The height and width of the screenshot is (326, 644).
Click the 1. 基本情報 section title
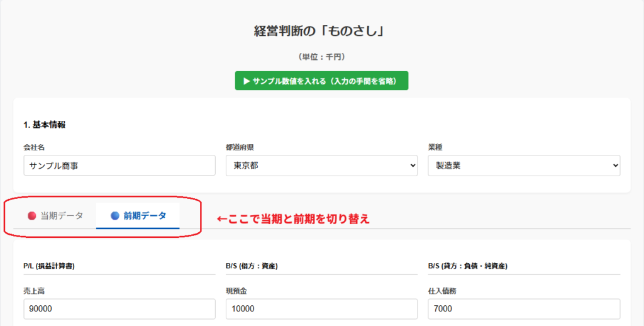pyautogui.click(x=45, y=125)
